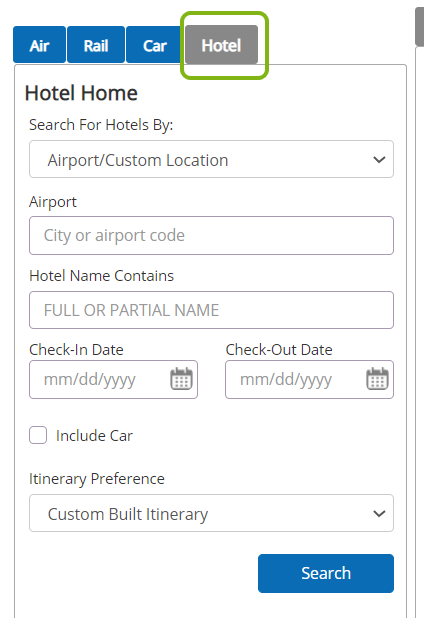
Task: Switch to the Rail tab
Action: coord(96,45)
